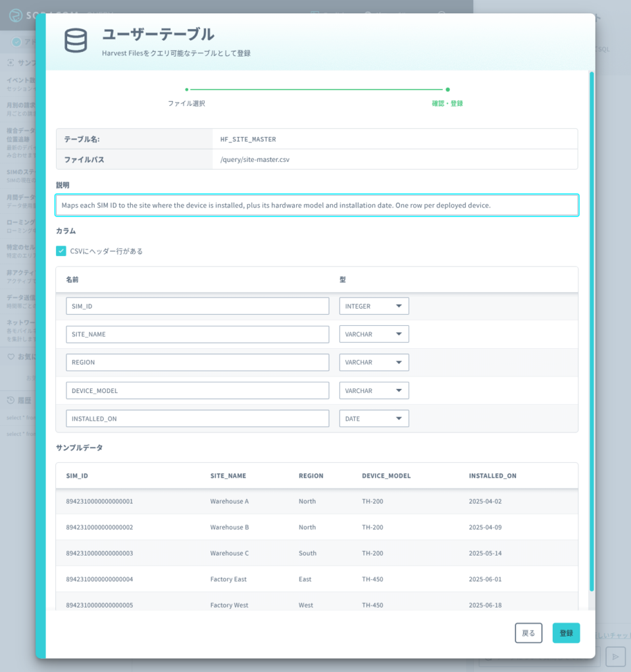
Task: Expand the DATE type dropdown for INSTALLED_ON
Action: click(374, 419)
